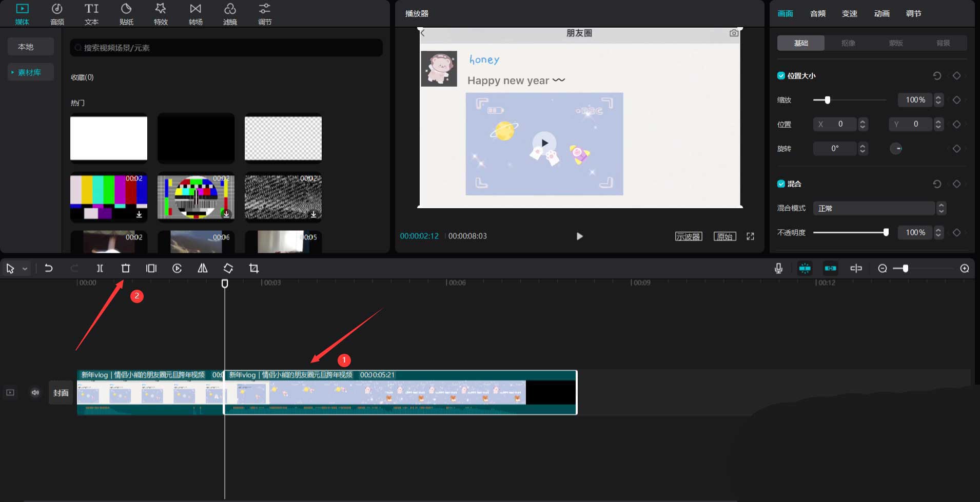The width and height of the screenshot is (980, 502).
Task: Select the first timeline clip segment
Action: click(150, 392)
